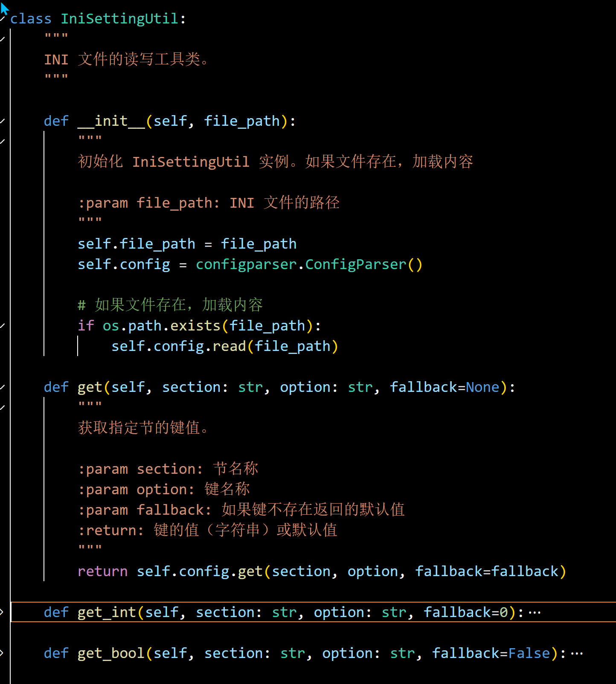Click the get_bool function name

coord(111,653)
